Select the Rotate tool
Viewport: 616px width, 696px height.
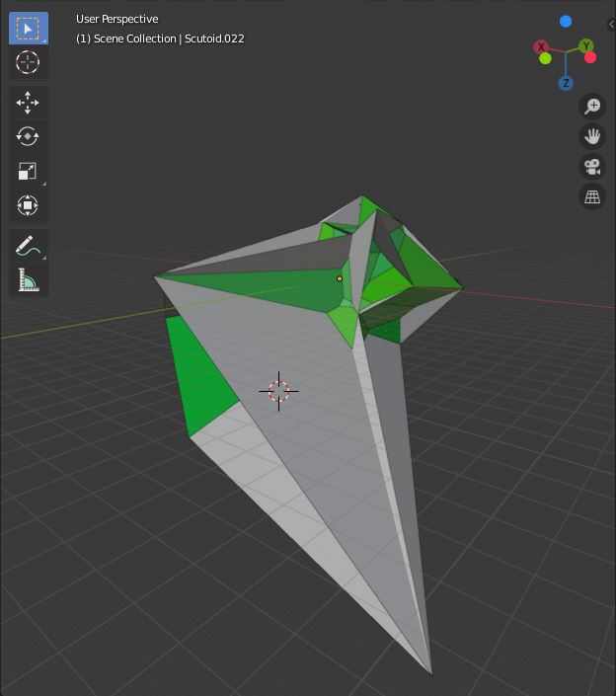click(x=28, y=136)
